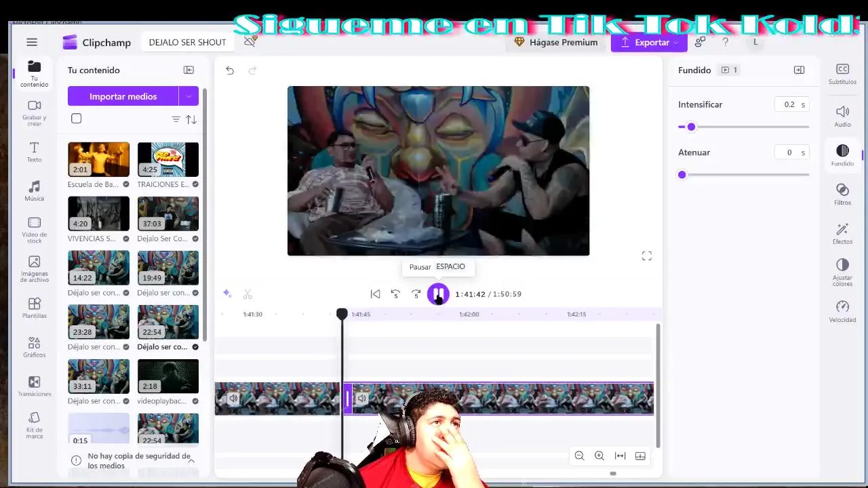868x488 pixels.
Task: Open the user account avatar L
Action: (x=755, y=42)
